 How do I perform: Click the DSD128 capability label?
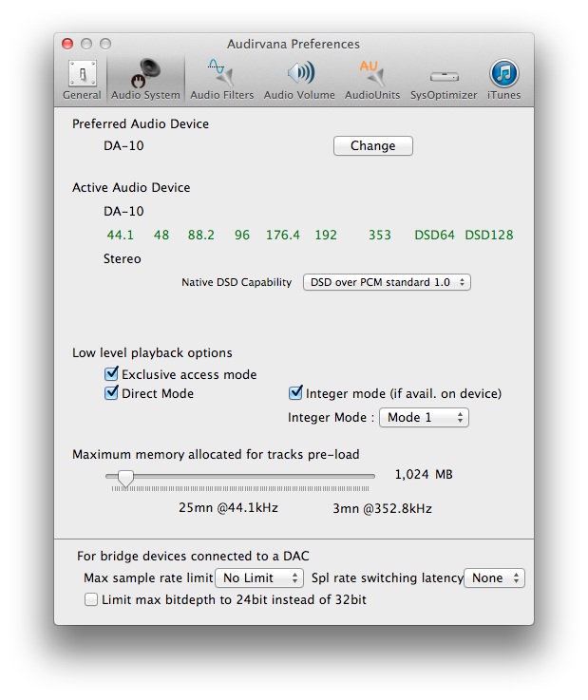click(489, 235)
